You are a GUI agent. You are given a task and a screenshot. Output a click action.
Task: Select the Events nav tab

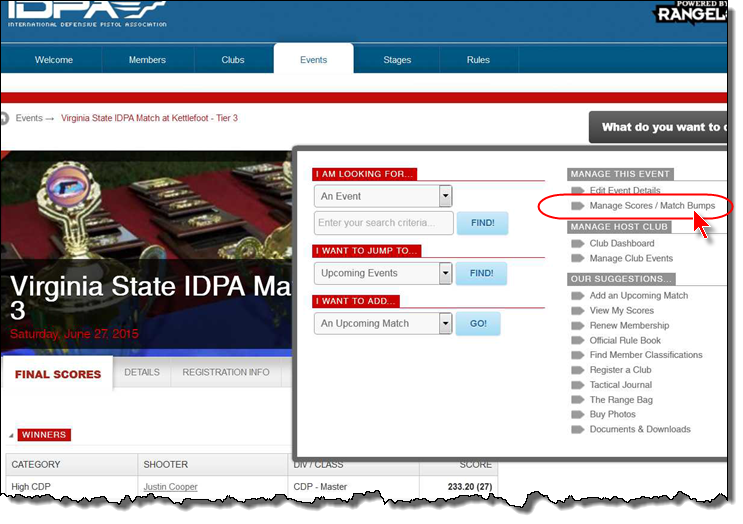coord(313,59)
